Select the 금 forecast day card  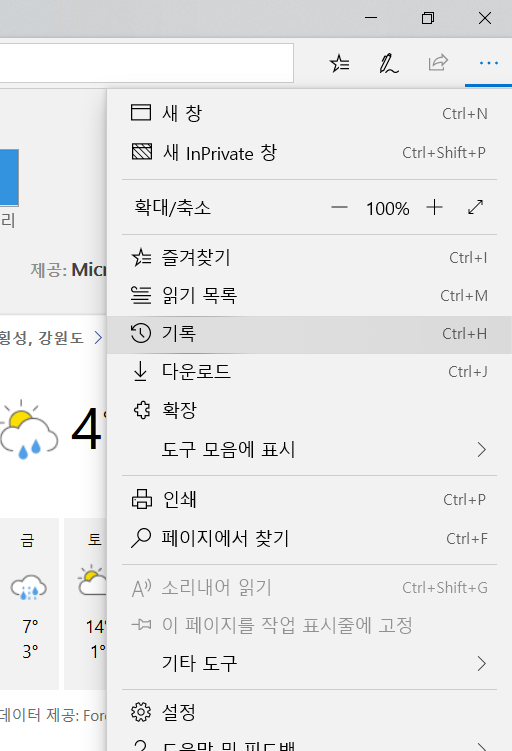[29, 603]
